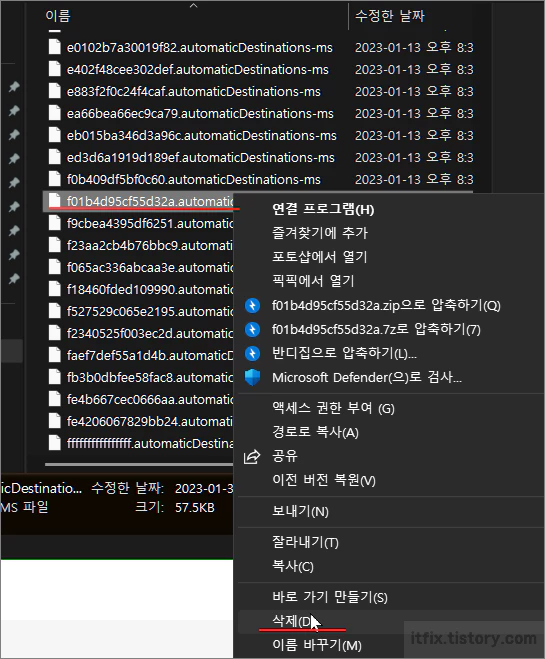Choose 바로 가기 만들기(S)
The height and width of the screenshot is (659, 545).
click(x=329, y=597)
